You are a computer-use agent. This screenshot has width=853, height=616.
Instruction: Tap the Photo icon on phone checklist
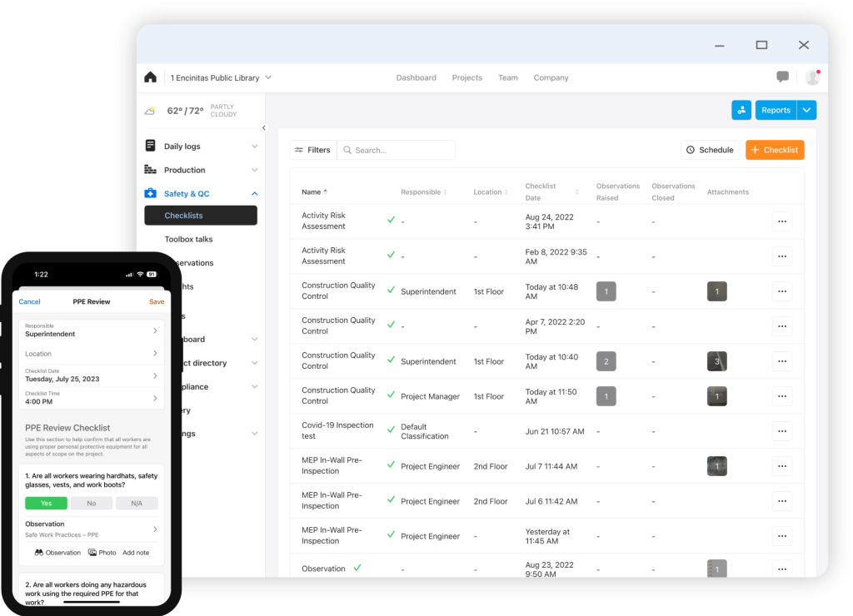pos(92,553)
